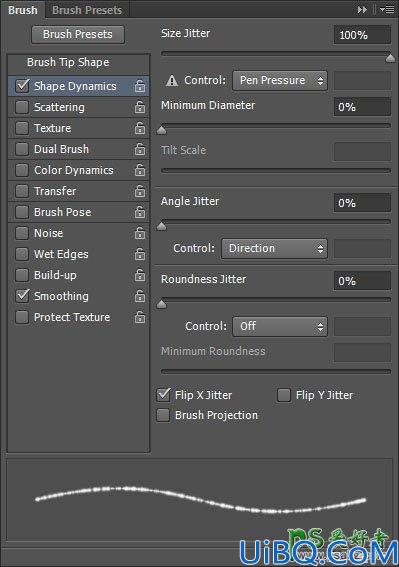
Task: Click the Angle Jitter slider handle
Action: coord(162,226)
